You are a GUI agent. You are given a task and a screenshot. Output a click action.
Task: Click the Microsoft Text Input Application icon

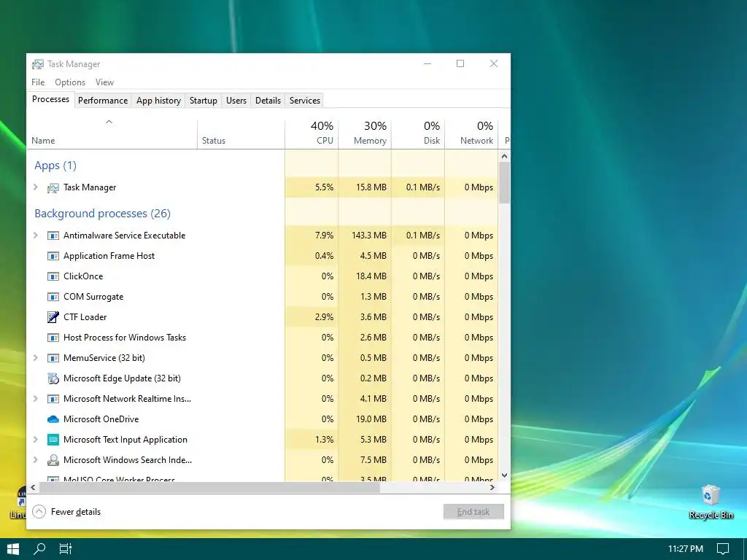[53, 440]
